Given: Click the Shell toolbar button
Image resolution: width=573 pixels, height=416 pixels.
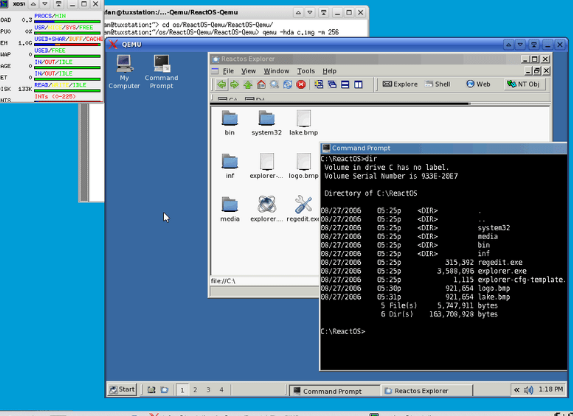Looking at the screenshot, I should pyautogui.click(x=438, y=84).
